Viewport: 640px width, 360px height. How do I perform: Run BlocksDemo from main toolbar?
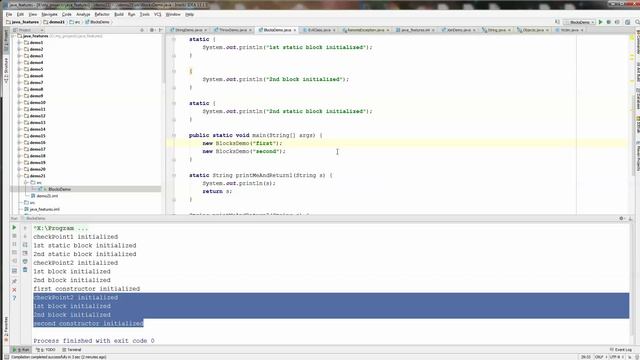[x=600, y=22]
